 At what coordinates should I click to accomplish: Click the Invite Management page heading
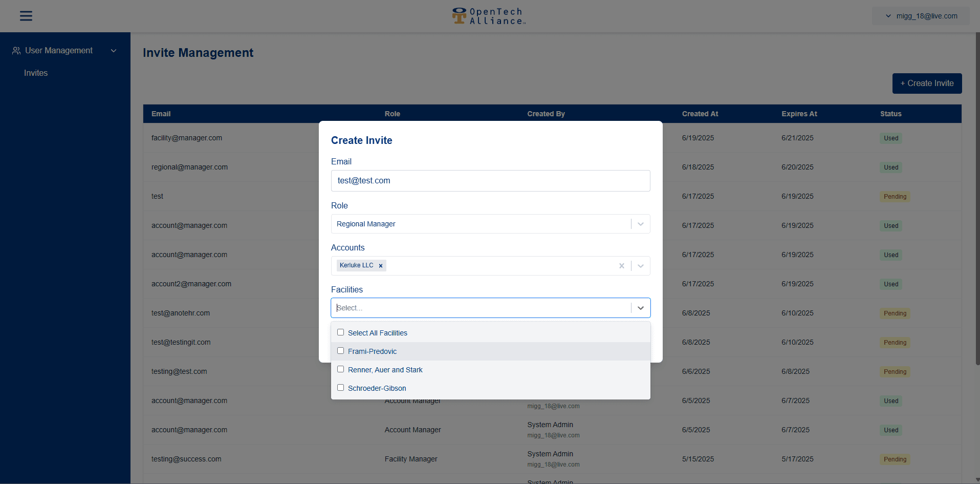tap(198, 53)
